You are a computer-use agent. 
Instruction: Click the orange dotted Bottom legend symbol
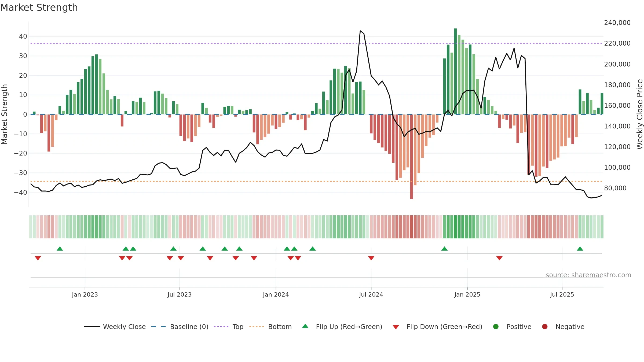point(257,327)
